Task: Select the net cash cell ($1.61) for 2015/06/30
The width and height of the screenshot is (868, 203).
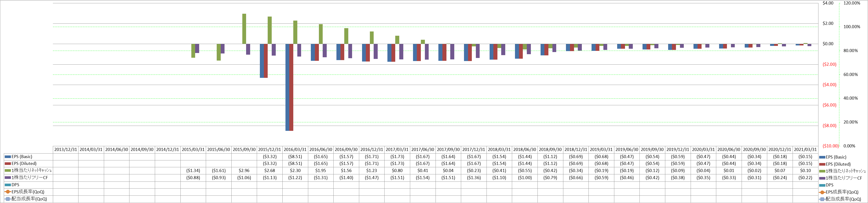Action: pos(219,171)
